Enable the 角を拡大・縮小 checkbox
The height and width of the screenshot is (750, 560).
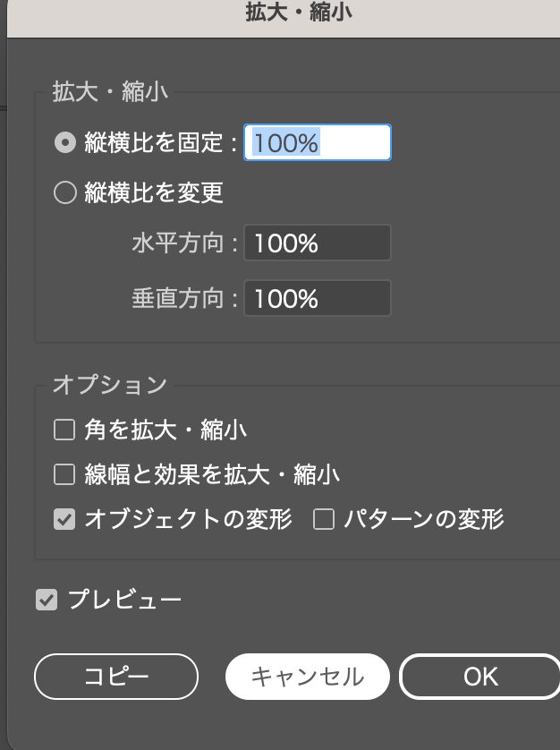pyautogui.click(x=64, y=430)
